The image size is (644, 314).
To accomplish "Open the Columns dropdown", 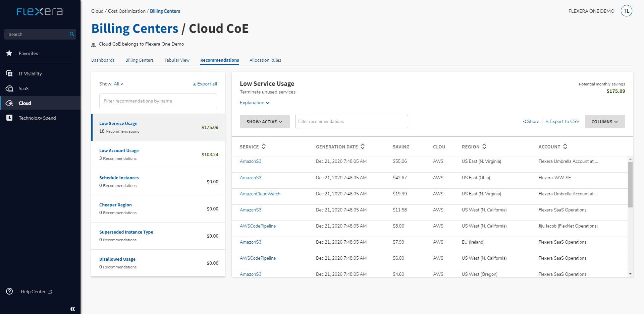I will [x=604, y=122].
